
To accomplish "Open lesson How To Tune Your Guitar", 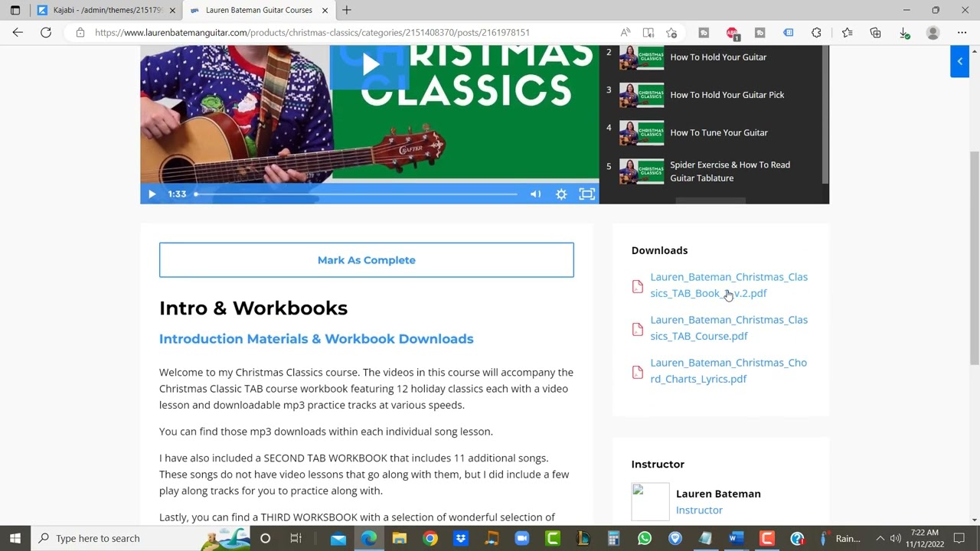I will tap(719, 132).
